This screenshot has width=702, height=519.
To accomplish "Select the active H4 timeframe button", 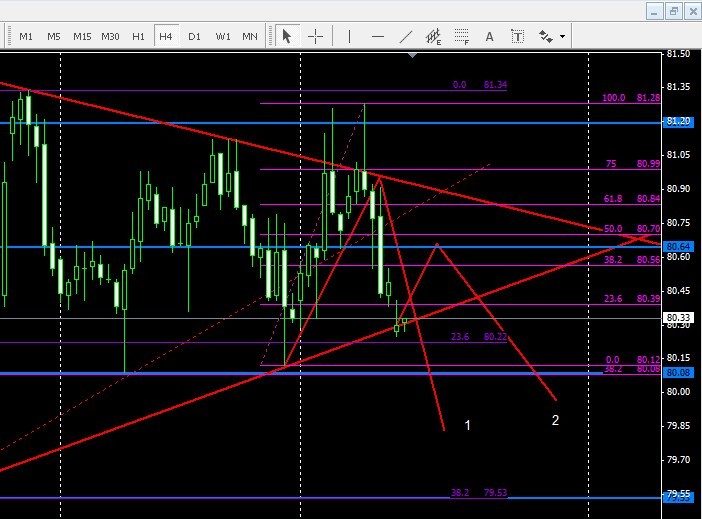I will (166, 36).
